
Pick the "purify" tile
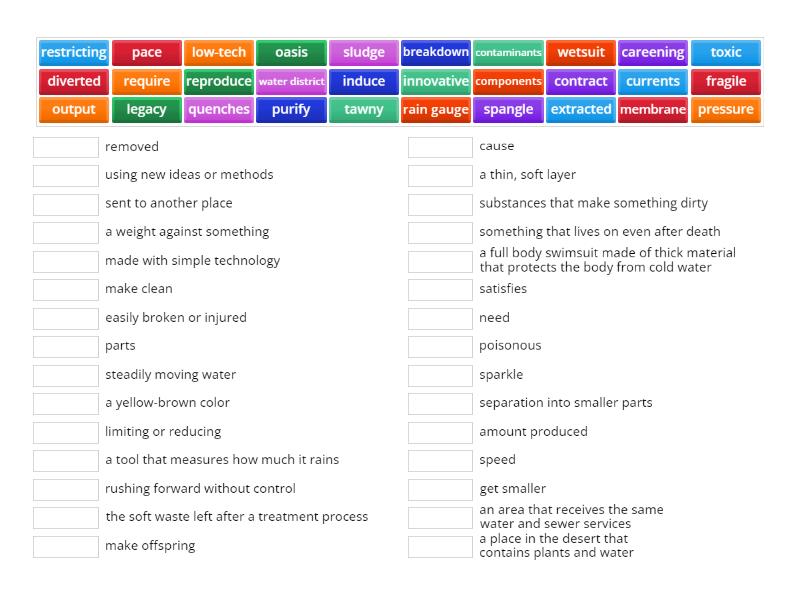(x=291, y=110)
